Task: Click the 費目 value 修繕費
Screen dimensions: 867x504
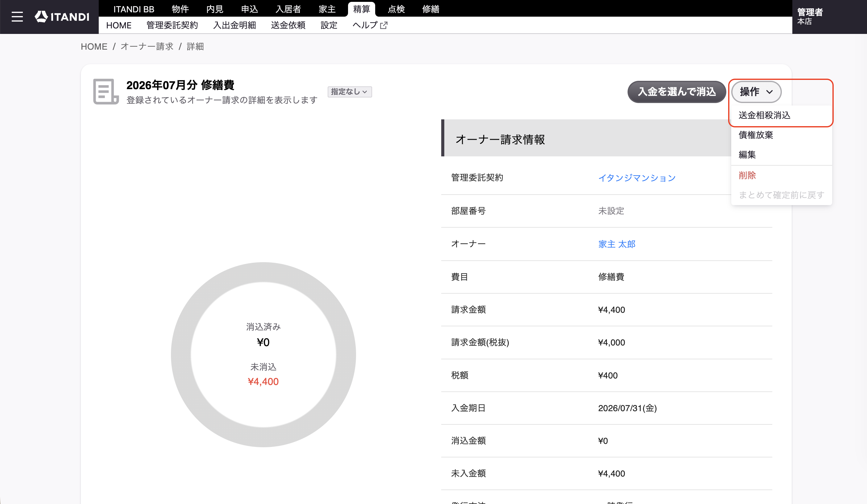Action: [x=611, y=277]
